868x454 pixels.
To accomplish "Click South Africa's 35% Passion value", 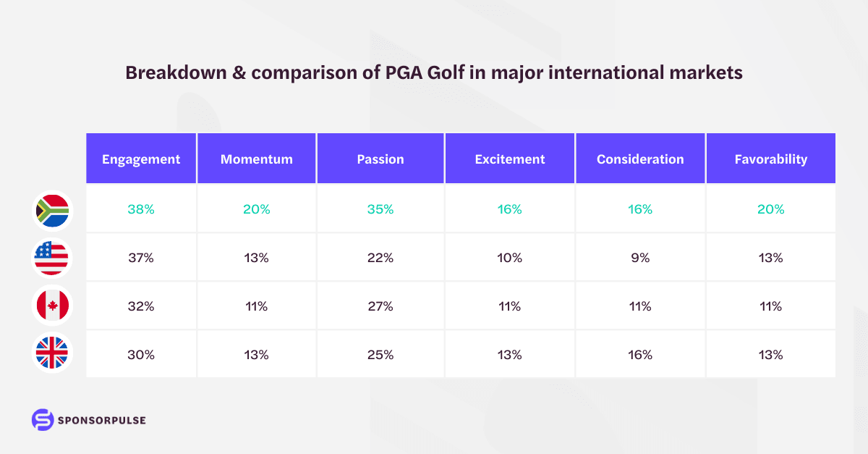I will (380, 209).
